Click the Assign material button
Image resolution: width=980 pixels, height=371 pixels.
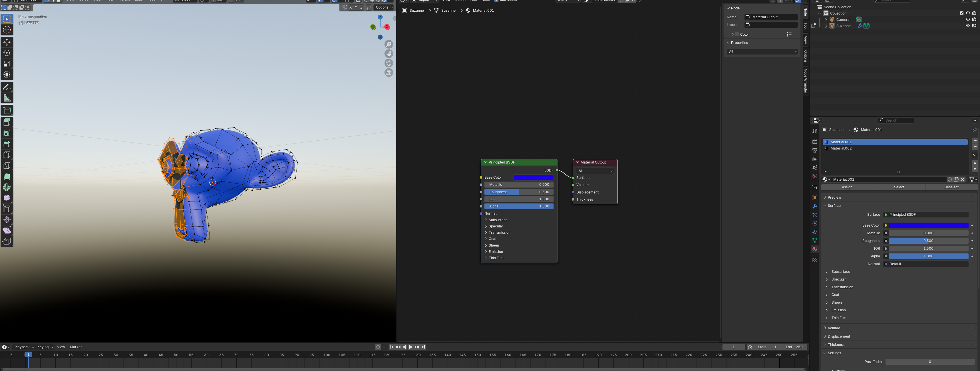point(847,187)
